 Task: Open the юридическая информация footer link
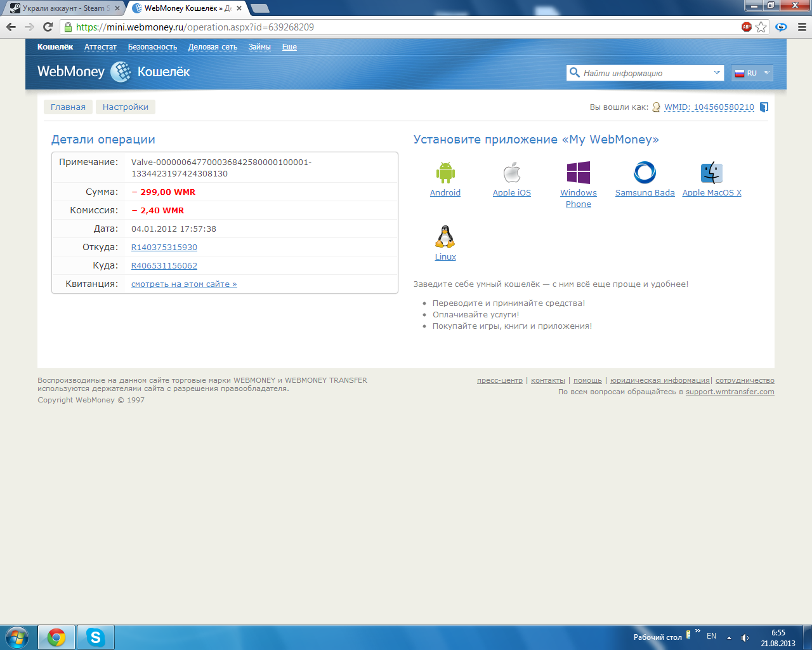(x=660, y=380)
